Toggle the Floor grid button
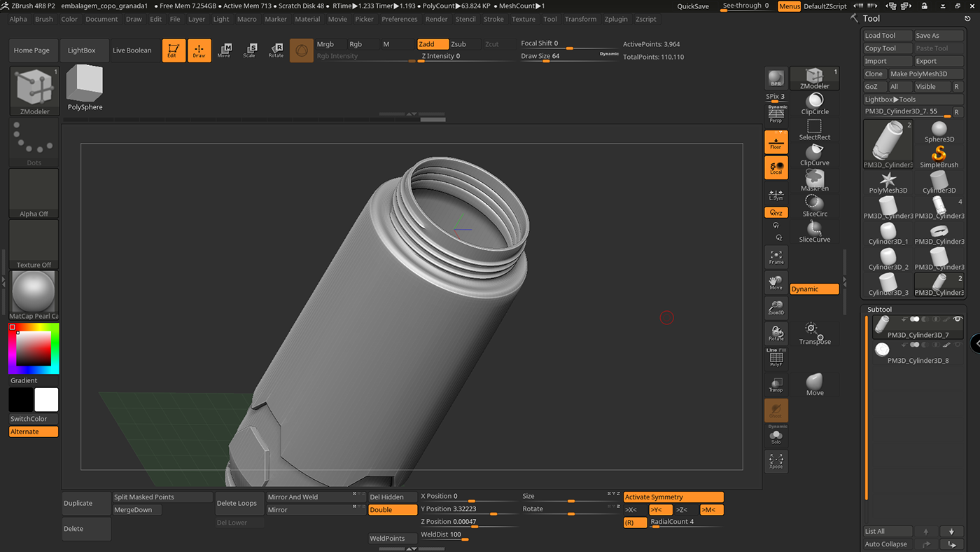 click(776, 142)
